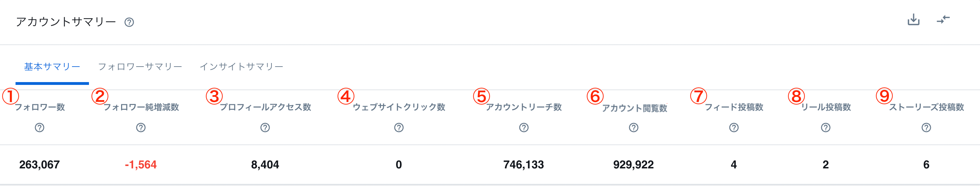Click the アカウントリーチ数 column header
Viewport: 980px width, 186px height.
tap(524, 107)
